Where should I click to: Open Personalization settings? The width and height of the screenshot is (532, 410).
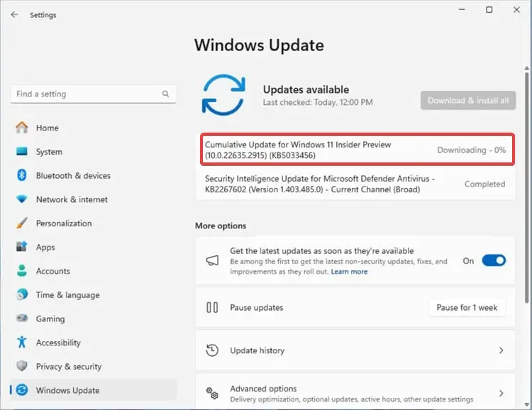click(x=93, y=223)
